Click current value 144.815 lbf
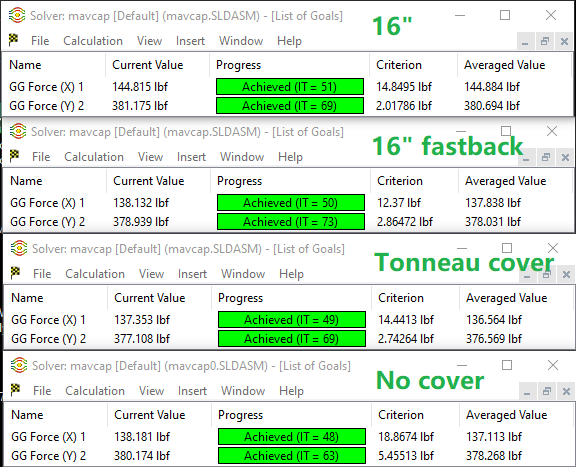This screenshot has height=467, width=576. [x=140, y=87]
